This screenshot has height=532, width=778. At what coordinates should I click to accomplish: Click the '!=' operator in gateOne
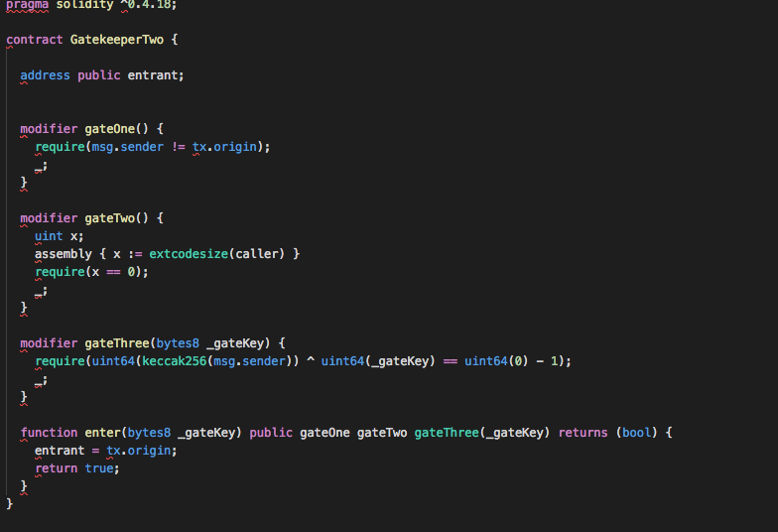point(179,147)
